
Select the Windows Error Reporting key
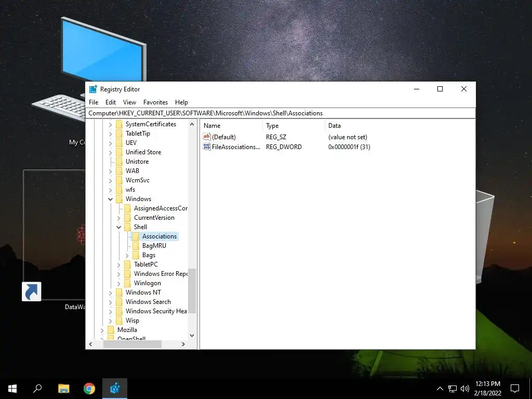[161, 273]
